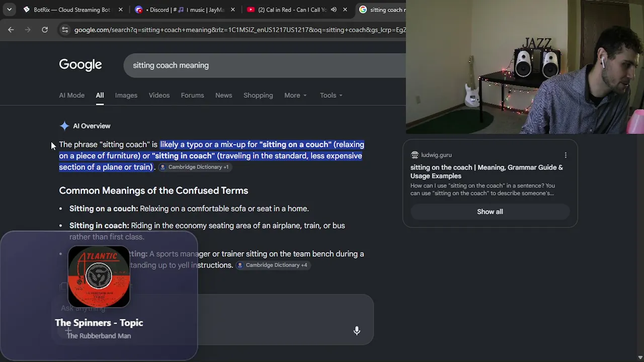Start voice input with the microphone icon
644x362 pixels.
tap(357, 330)
